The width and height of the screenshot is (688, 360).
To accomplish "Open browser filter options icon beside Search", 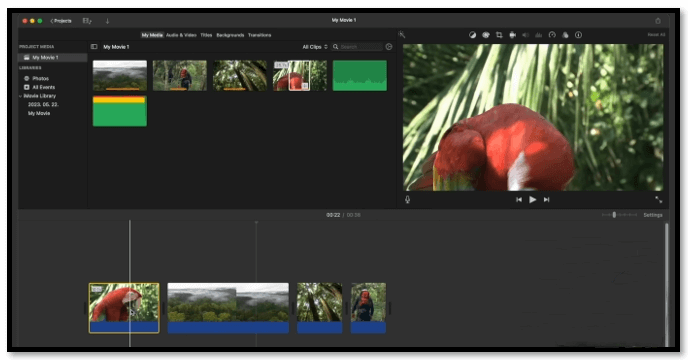I will (x=389, y=47).
